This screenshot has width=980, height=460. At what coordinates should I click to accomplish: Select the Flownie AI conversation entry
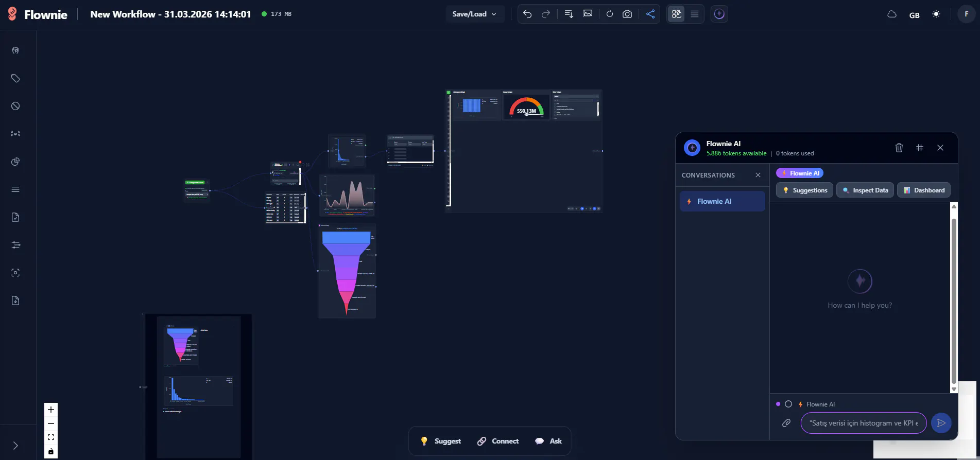point(723,201)
